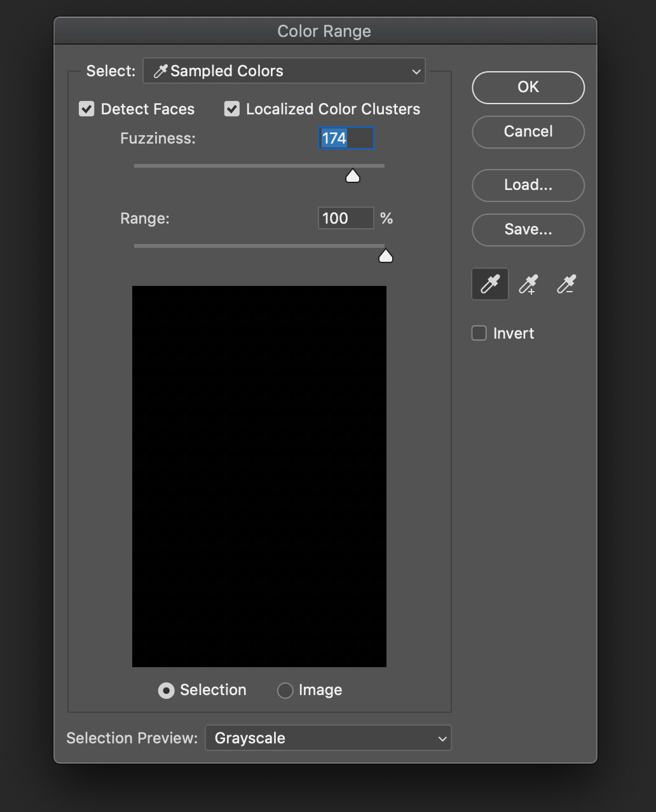Image resolution: width=656 pixels, height=812 pixels.
Task: Disable Localized Color Clusters
Action: pyautogui.click(x=232, y=109)
